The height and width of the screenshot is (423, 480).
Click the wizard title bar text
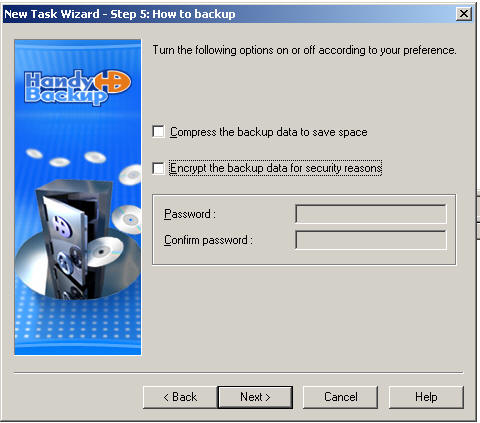120,14
